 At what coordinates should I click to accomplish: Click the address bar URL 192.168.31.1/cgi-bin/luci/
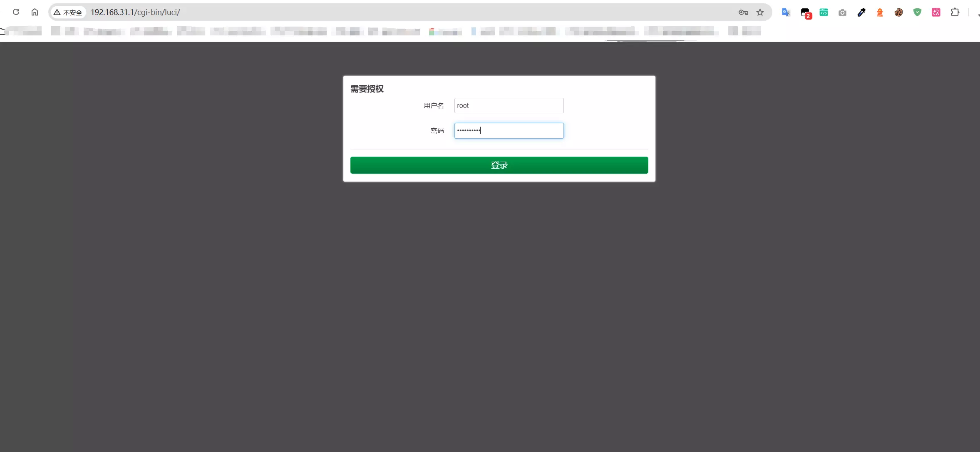pos(135,12)
